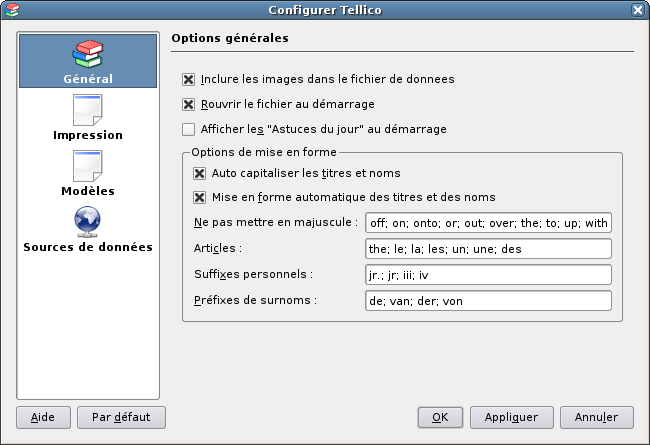Uncheck Inclure les images dans le fichier

coord(188,79)
